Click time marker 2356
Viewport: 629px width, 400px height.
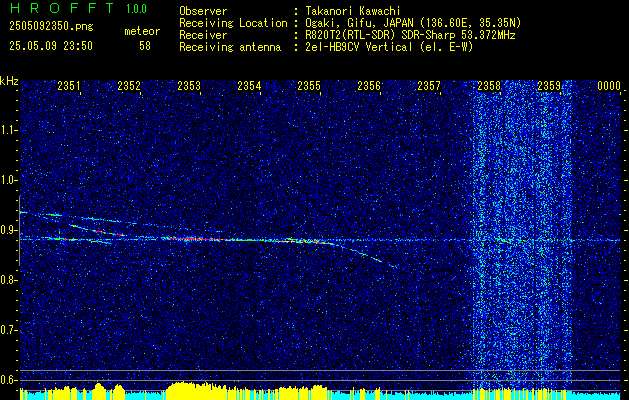[x=369, y=85]
